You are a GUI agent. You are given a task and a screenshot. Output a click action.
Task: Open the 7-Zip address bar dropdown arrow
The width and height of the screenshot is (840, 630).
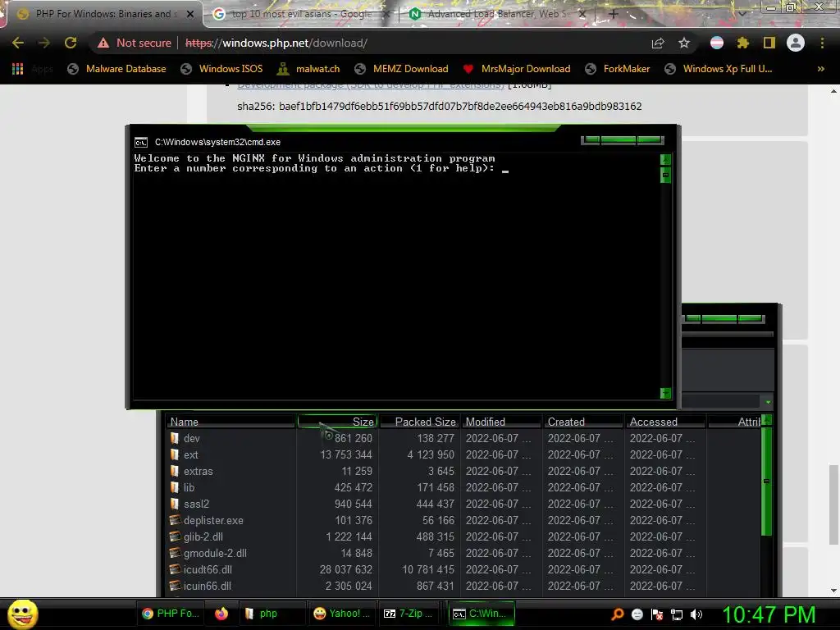[x=768, y=402]
